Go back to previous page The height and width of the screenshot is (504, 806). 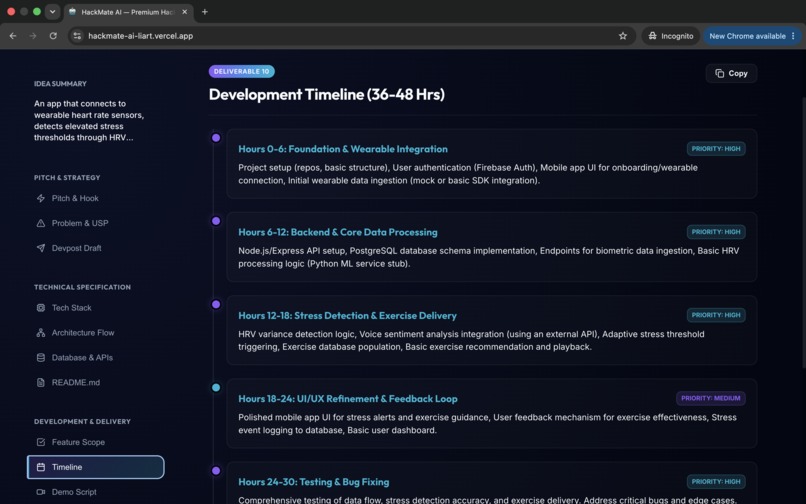[x=13, y=36]
